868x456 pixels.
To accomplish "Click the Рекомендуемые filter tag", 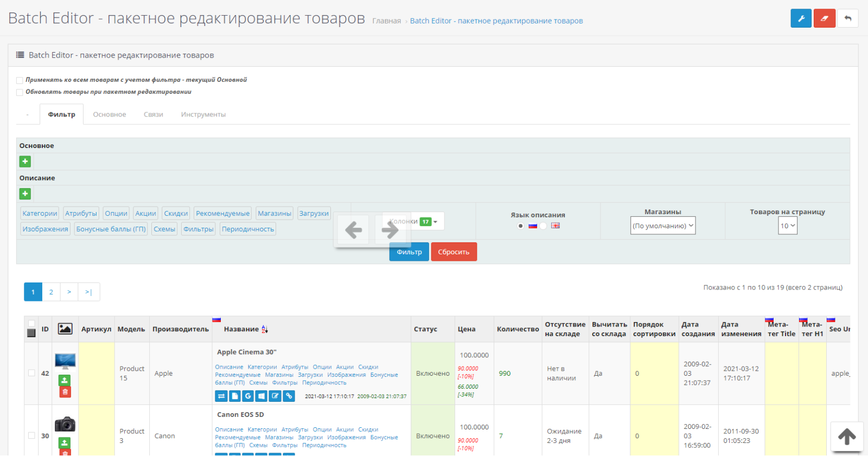I will [x=223, y=213].
